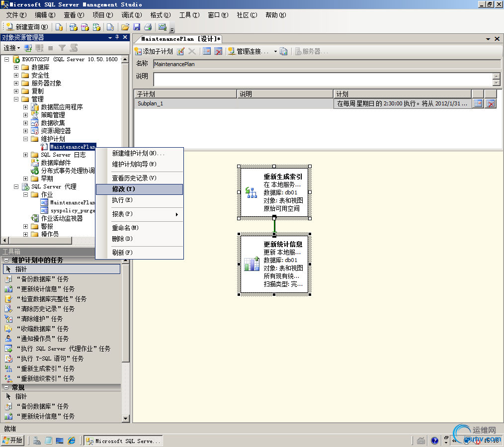Select 作业活动监视器 tree item
504x447 pixels.
pyautogui.click(x=62, y=219)
